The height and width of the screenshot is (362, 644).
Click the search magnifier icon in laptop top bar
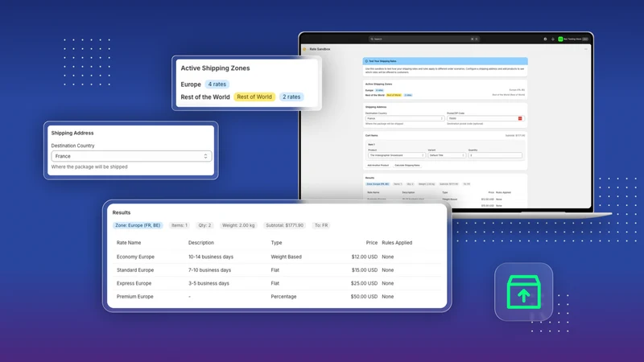click(x=372, y=39)
